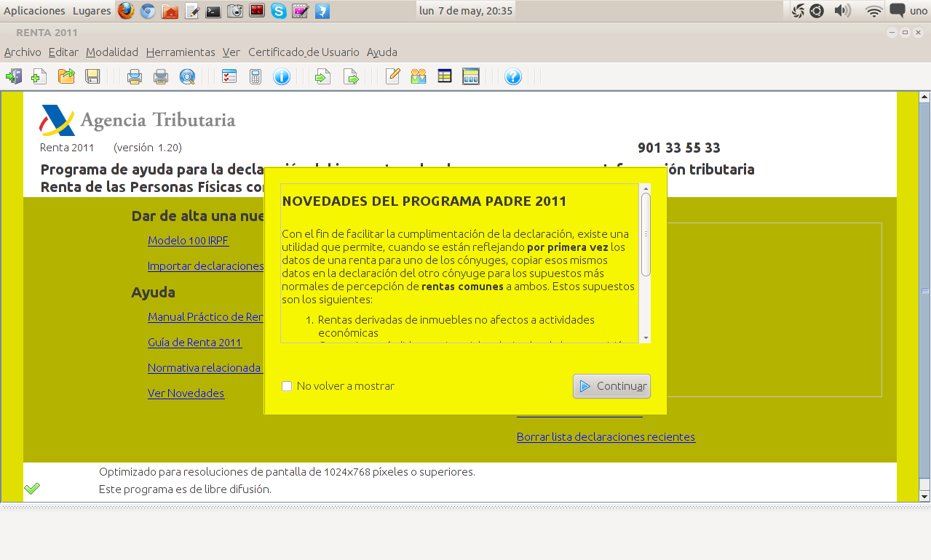This screenshot has height=560, width=931.
Task: Click Importar declaraciones link
Action: (x=205, y=266)
